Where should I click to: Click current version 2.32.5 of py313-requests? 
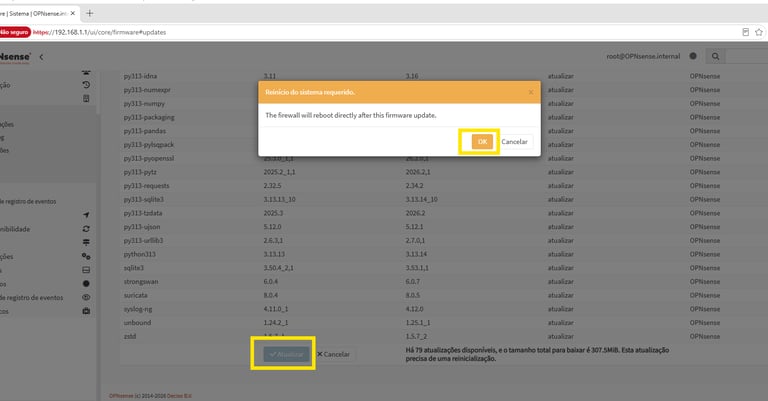click(x=272, y=186)
